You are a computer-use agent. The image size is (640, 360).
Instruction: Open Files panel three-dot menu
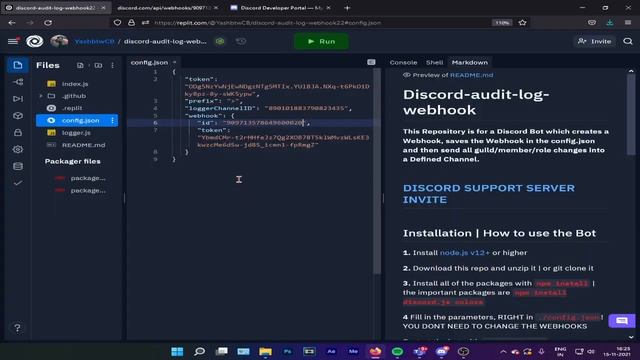pyautogui.click(x=113, y=65)
